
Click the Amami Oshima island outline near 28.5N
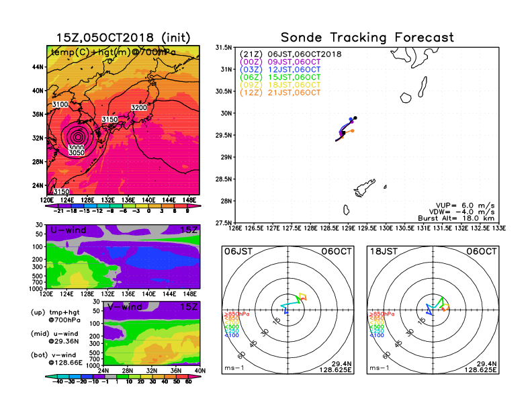[x=364, y=187]
